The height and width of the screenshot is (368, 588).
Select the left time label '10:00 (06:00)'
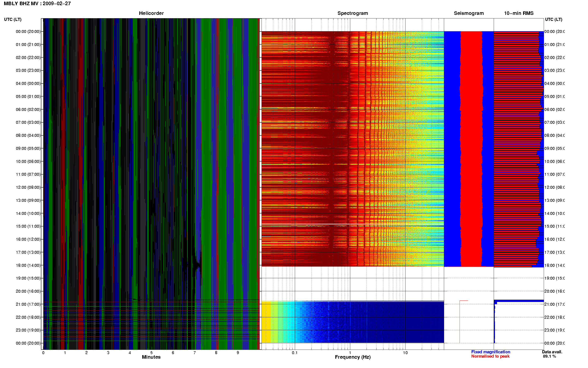click(x=28, y=162)
